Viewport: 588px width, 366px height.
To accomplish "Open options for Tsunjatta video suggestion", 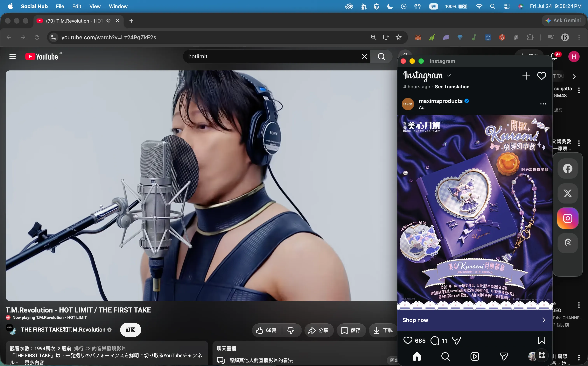I will pos(579,90).
